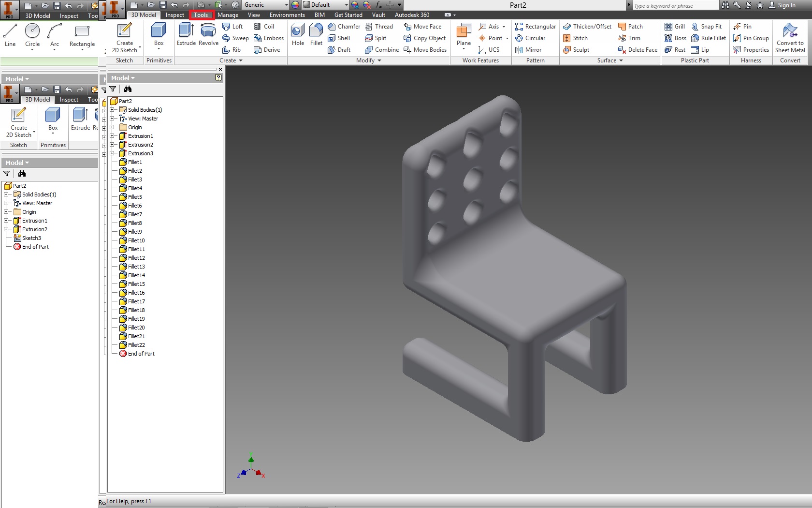Open the Default appearance dropdown
Image resolution: width=812 pixels, height=508 pixels.
(x=325, y=5)
